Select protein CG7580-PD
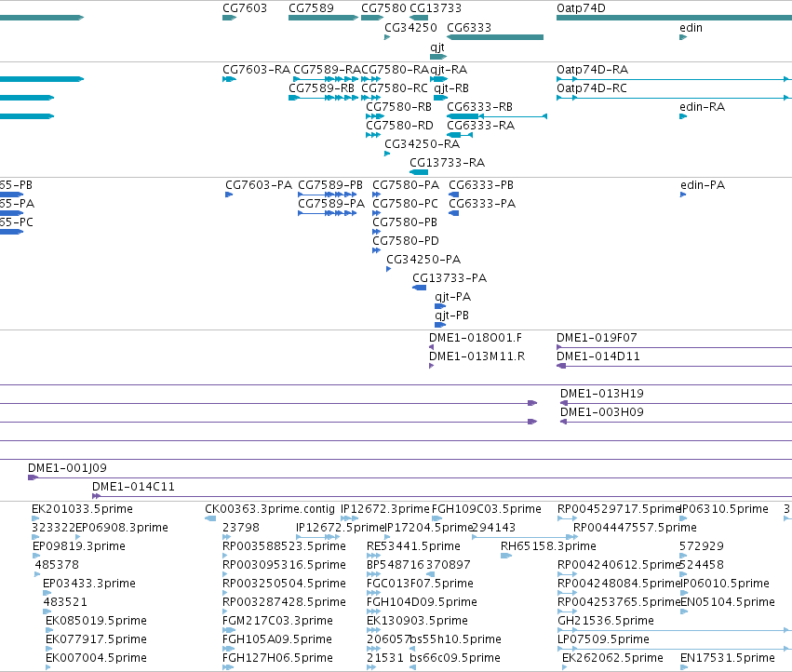The height and width of the screenshot is (672, 792). point(406,241)
